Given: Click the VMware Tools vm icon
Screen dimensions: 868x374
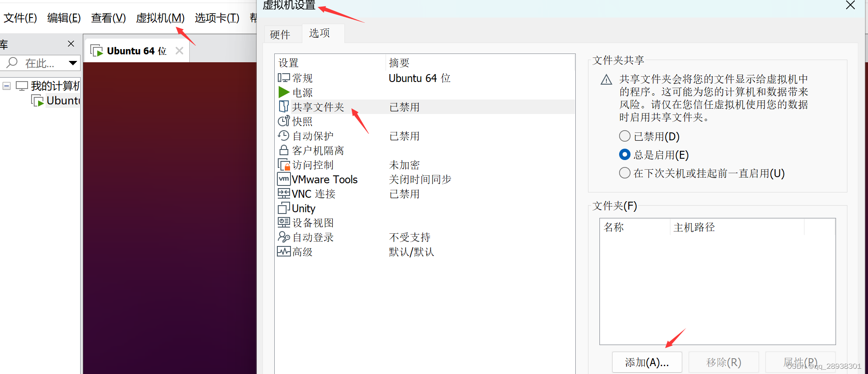Looking at the screenshot, I should (x=284, y=179).
